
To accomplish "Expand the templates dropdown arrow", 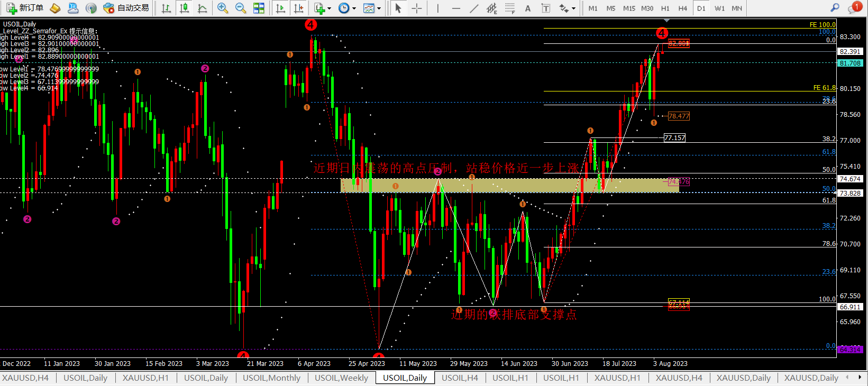I will pyautogui.click(x=379, y=8).
